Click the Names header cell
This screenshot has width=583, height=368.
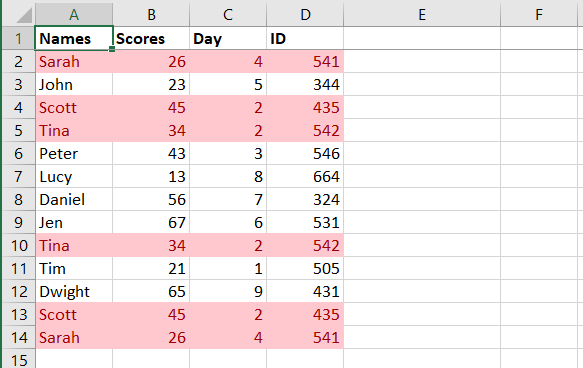point(74,38)
